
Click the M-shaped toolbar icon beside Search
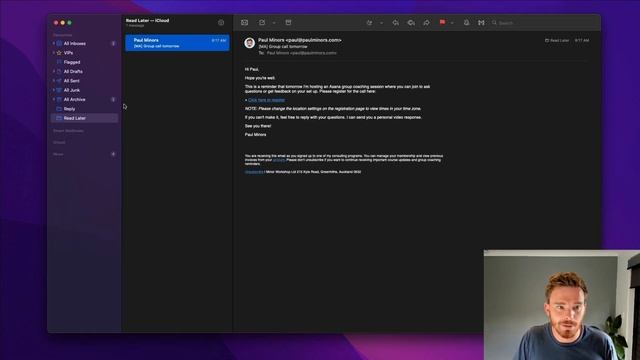coord(481,23)
